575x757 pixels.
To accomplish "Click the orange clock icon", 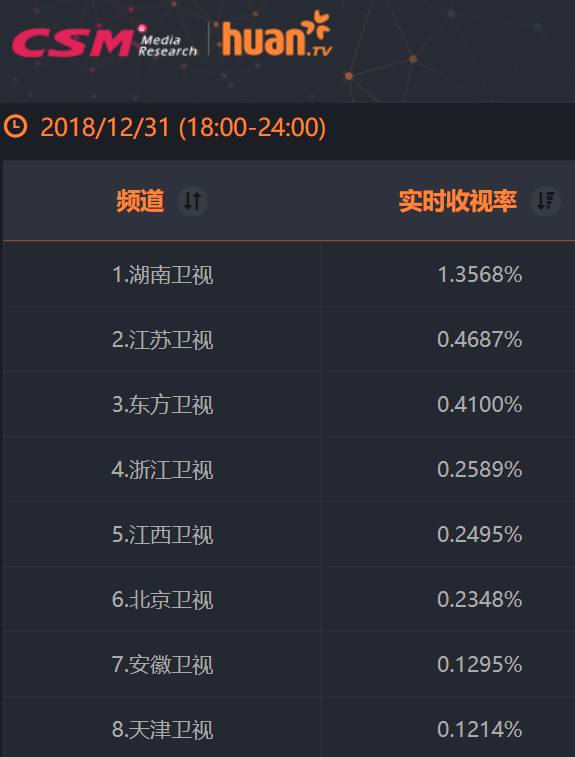I will point(15,126).
